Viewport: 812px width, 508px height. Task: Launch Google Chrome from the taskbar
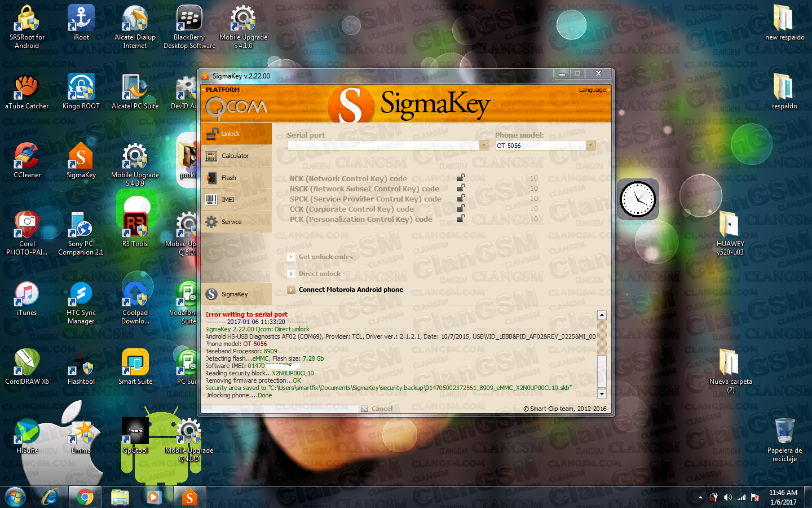coord(85,497)
